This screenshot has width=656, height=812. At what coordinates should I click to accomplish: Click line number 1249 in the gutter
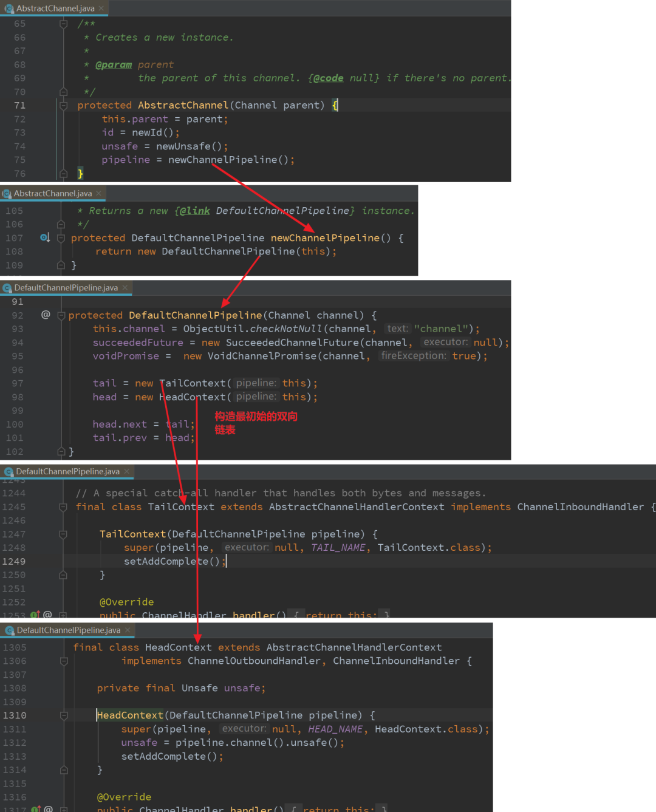[14, 561]
